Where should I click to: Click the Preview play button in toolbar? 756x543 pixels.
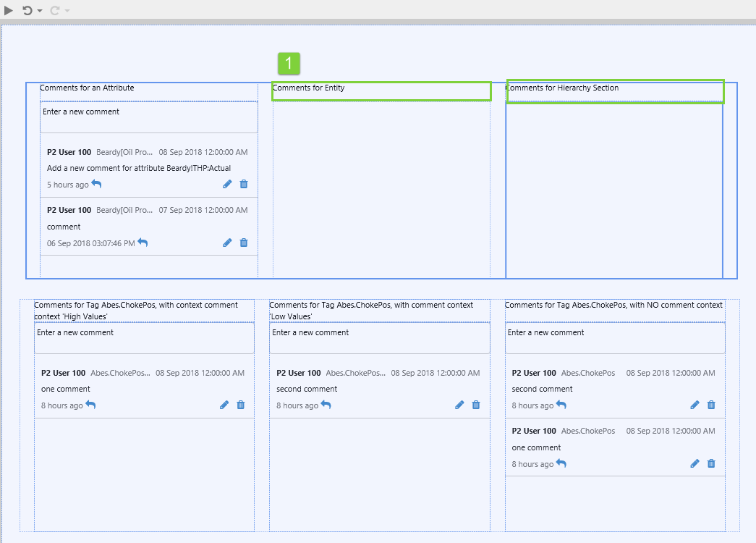click(x=9, y=10)
